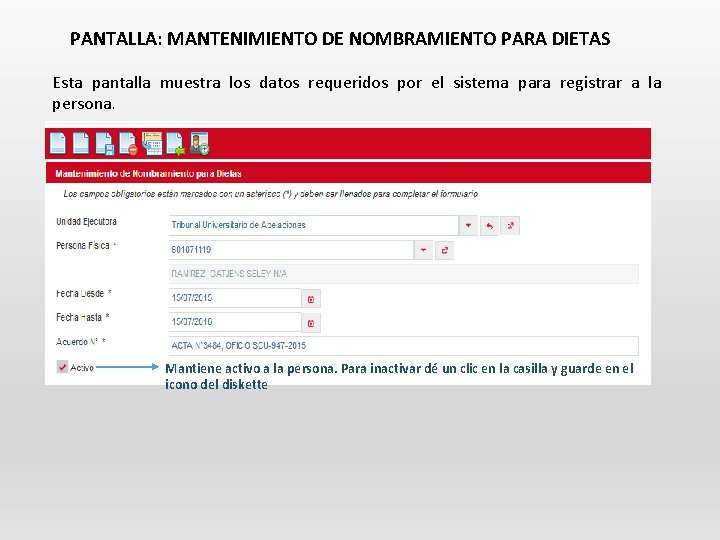Open the calendar table list icon
The image size is (720, 540).
click(152, 144)
